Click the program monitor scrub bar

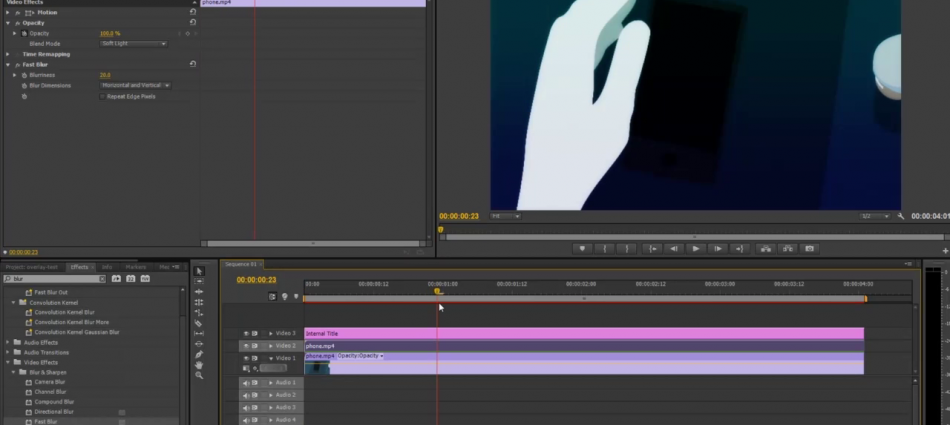point(690,237)
